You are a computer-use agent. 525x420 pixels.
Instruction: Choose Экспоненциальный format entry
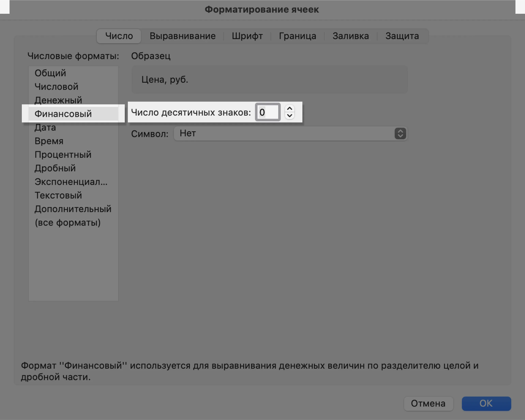[x=71, y=182]
